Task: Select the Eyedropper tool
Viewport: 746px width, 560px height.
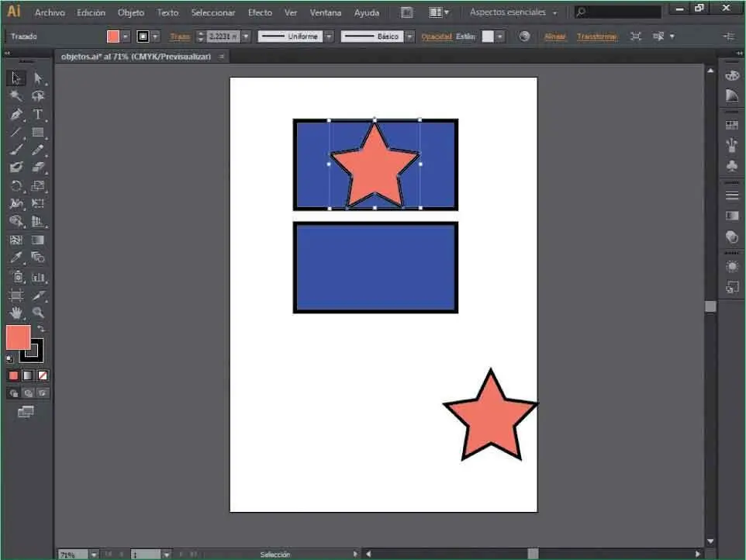Action: (x=16, y=258)
